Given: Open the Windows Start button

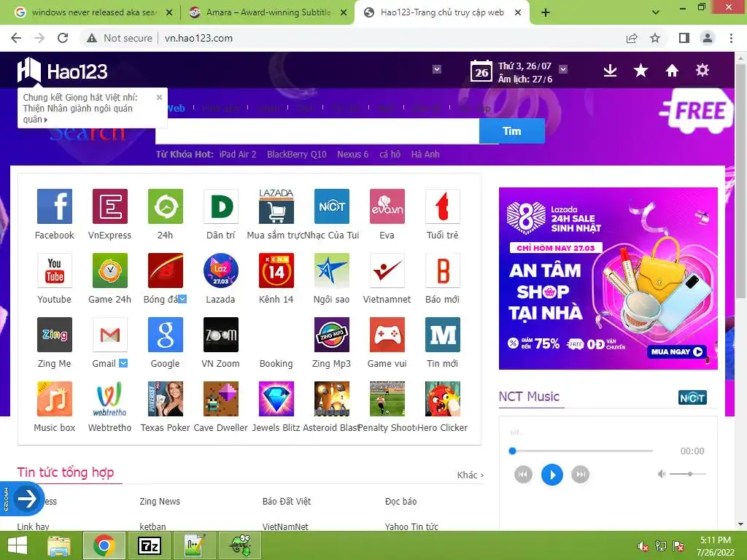Looking at the screenshot, I should [18, 545].
